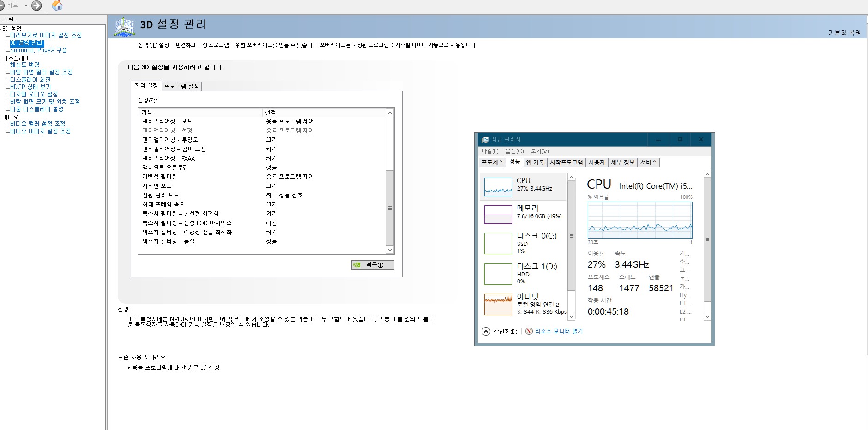
Task: Select 다중 디스플레이 설정 tree item
Action: [x=36, y=109]
